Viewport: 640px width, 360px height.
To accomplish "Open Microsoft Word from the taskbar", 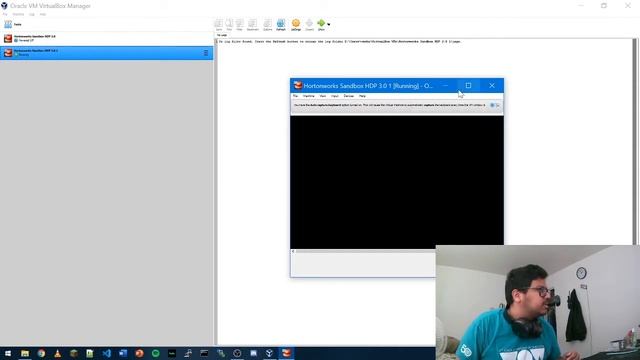I will (123, 353).
